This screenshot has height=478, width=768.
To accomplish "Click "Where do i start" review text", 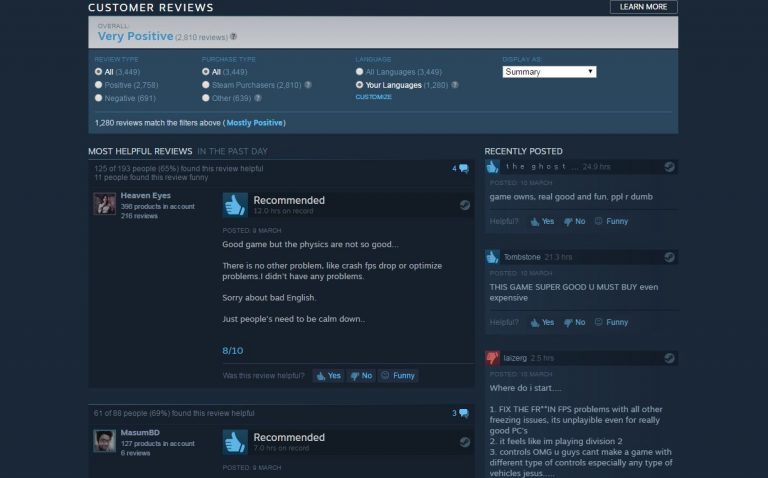I will pos(526,388).
